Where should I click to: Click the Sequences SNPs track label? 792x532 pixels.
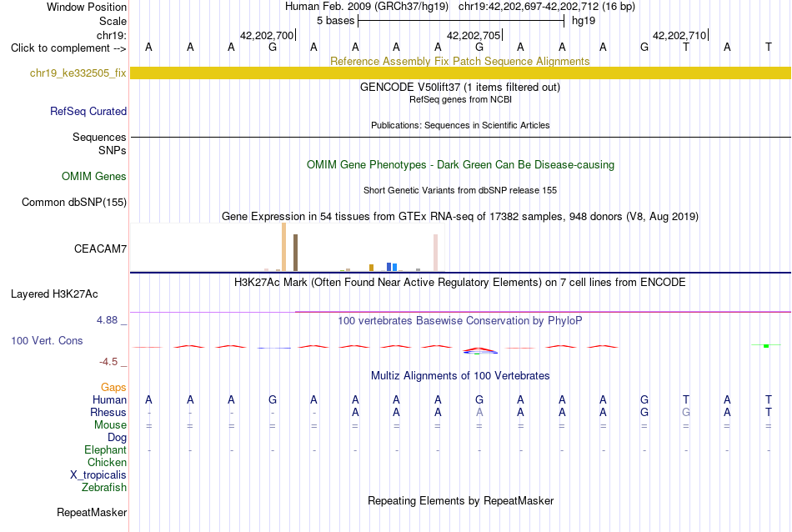click(99, 143)
